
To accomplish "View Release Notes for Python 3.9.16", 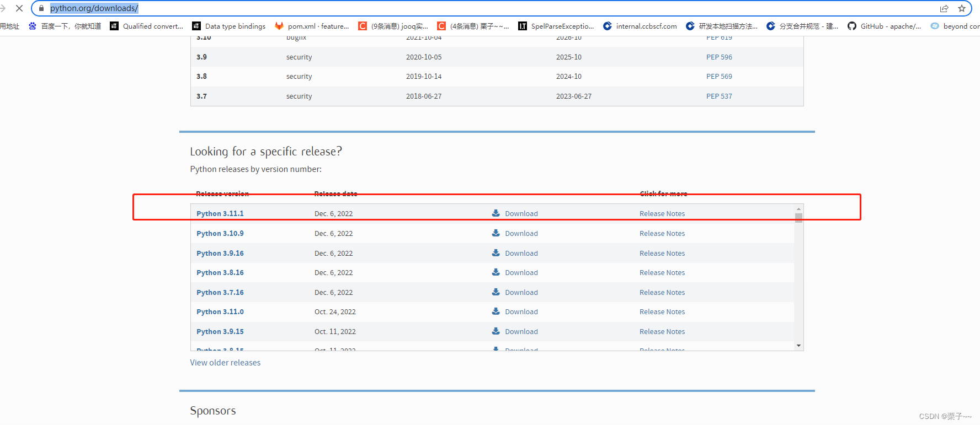I will point(662,253).
